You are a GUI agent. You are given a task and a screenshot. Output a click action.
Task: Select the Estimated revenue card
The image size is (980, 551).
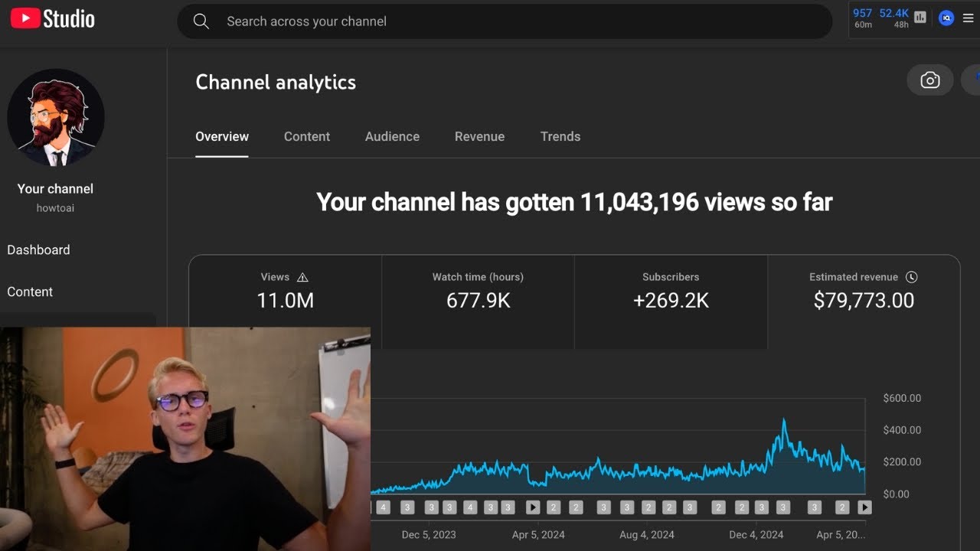click(864, 302)
